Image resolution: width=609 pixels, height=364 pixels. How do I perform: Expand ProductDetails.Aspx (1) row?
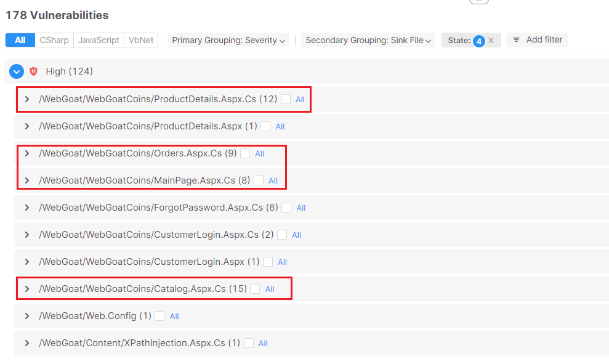coord(27,127)
